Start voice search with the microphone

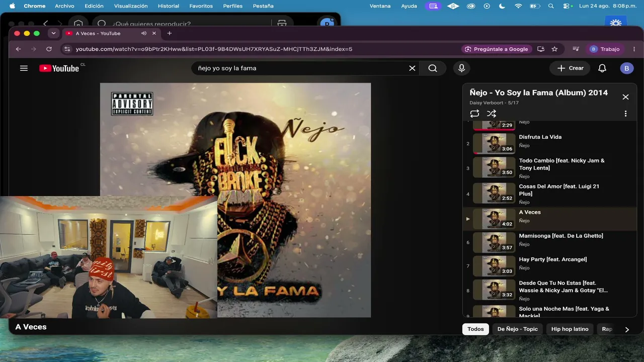461,68
